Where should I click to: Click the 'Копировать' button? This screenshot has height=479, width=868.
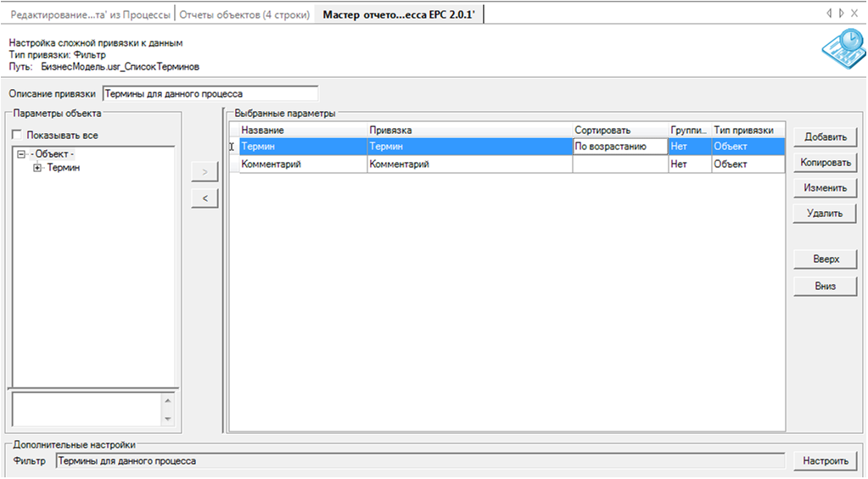pos(825,163)
